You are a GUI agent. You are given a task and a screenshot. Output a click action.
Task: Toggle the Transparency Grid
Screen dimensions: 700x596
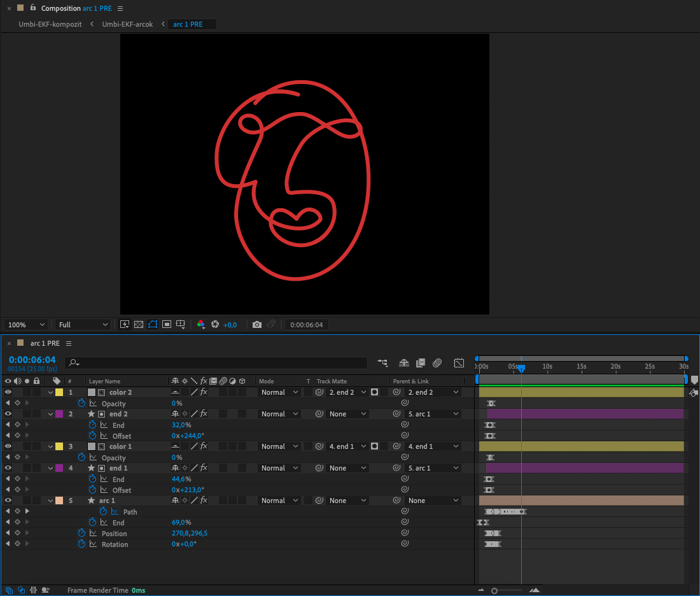[139, 325]
